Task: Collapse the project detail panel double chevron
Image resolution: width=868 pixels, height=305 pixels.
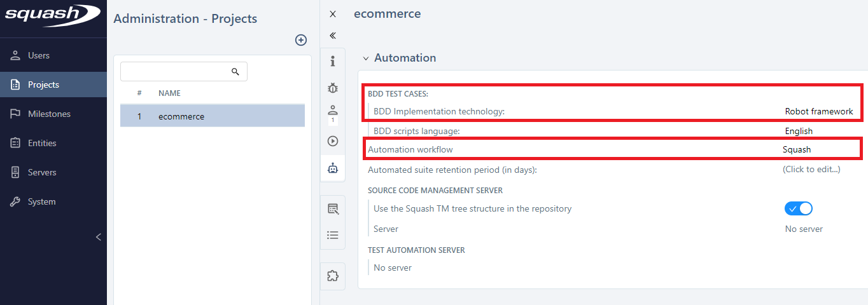Action: (332, 36)
